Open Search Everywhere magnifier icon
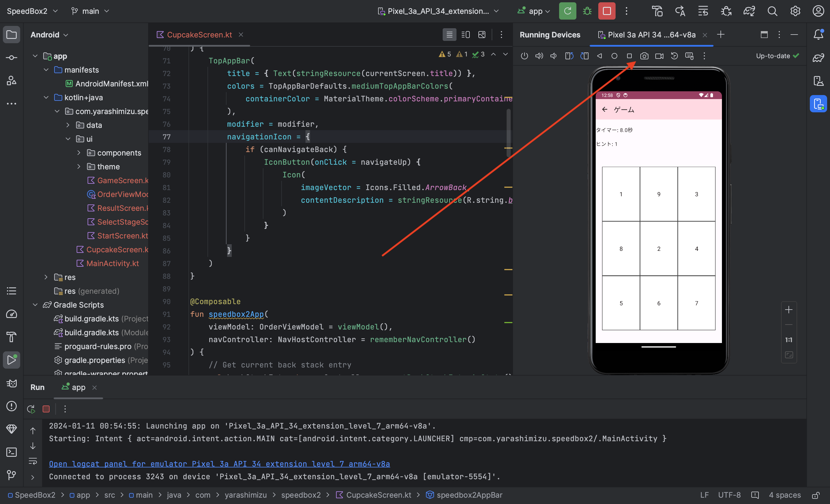Screen dimensions: 830x504 [772, 11]
